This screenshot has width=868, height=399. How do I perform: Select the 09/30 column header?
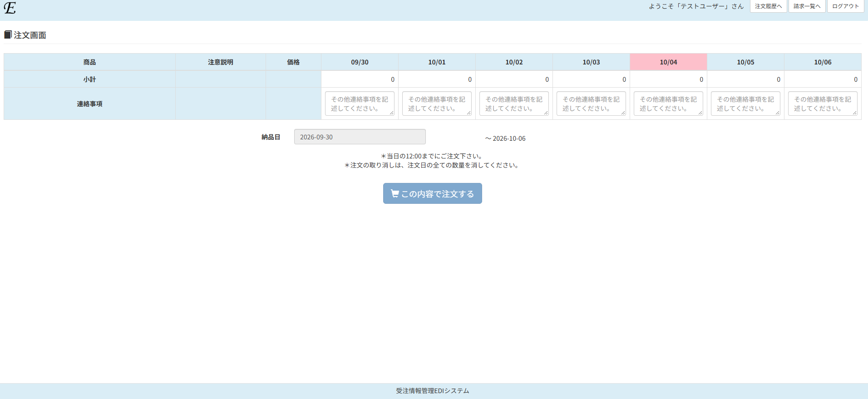pyautogui.click(x=360, y=62)
